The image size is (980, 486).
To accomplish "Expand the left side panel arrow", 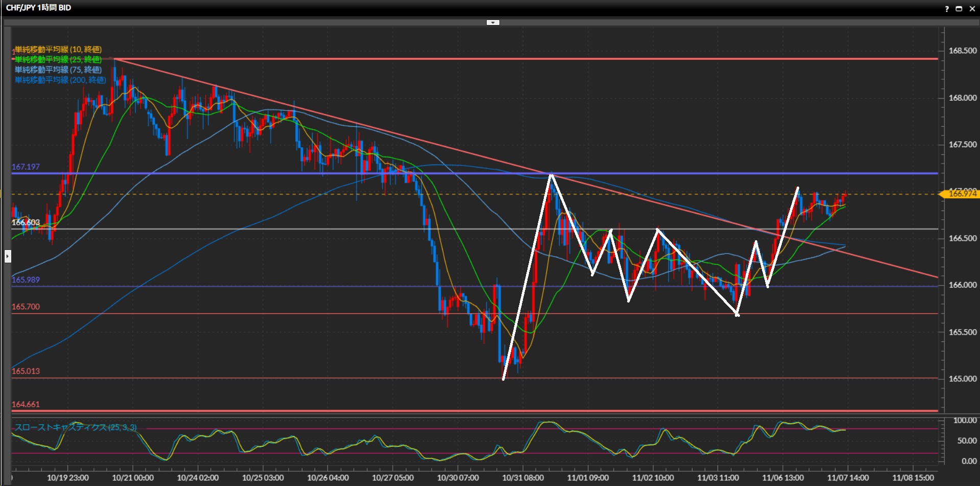I will click(8, 256).
